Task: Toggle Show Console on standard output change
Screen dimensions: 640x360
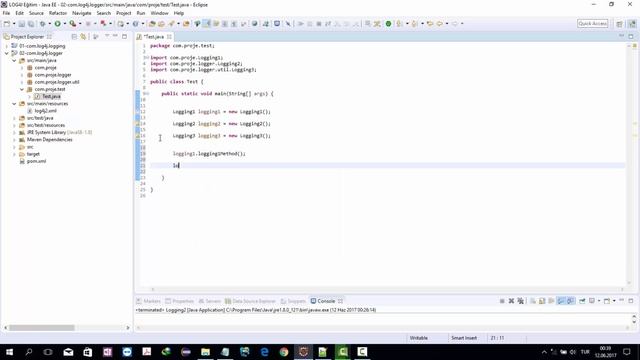Action: click(x=561, y=301)
